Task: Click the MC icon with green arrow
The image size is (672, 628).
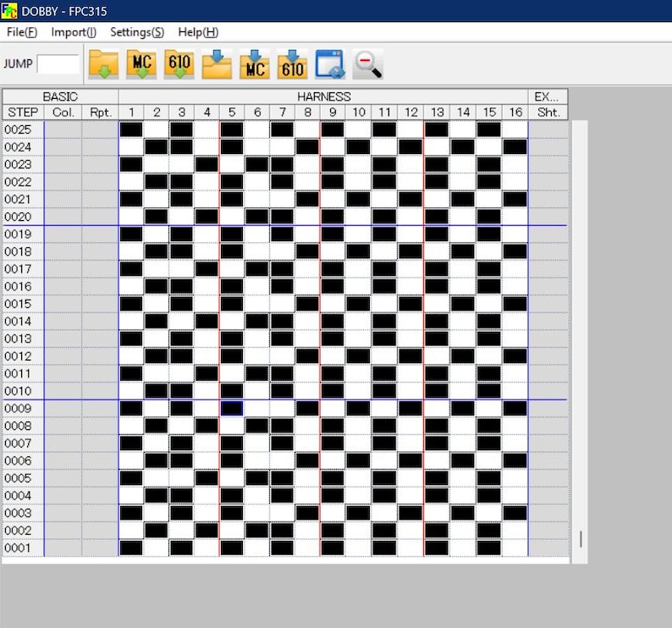Action: point(141,64)
